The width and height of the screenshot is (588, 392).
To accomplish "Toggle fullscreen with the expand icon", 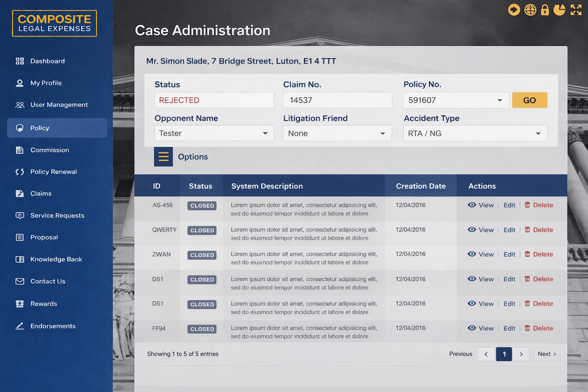I will (x=576, y=10).
